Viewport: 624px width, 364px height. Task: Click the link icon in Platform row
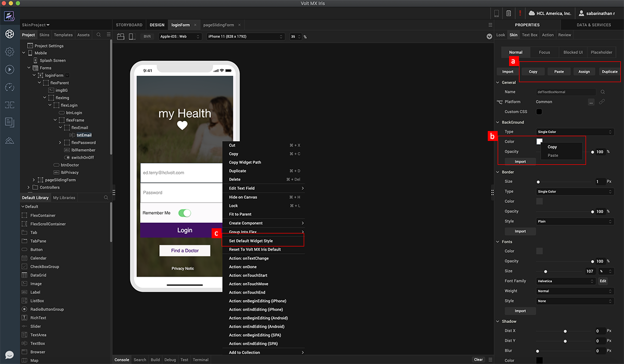coord(602,102)
